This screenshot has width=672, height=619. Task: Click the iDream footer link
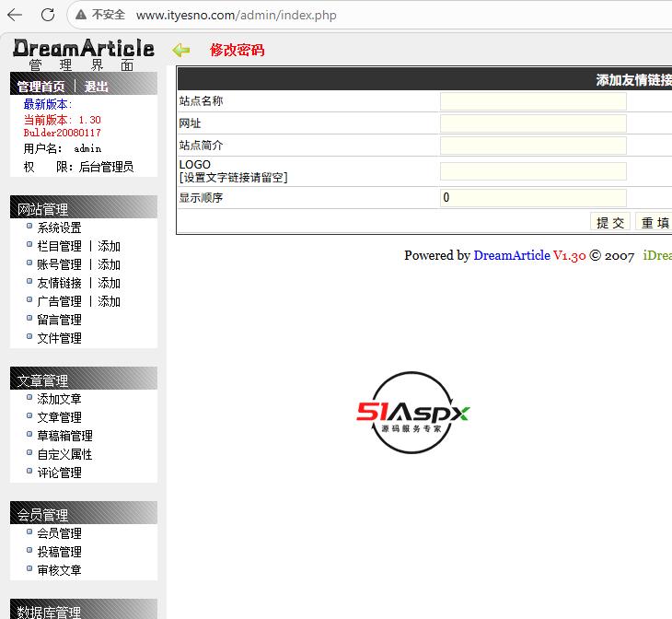657,256
